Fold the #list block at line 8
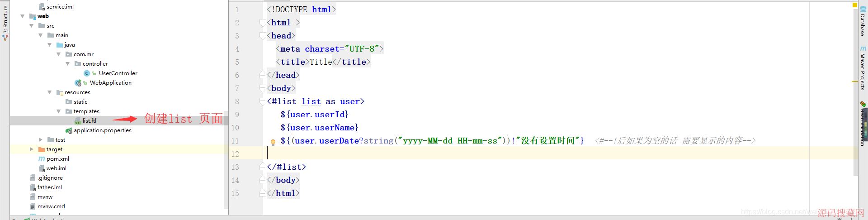 tap(263, 101)
